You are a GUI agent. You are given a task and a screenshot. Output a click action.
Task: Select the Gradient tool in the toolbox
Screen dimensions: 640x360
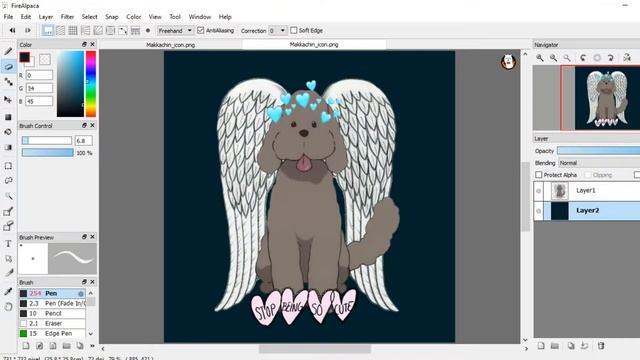tap(8, 147)
